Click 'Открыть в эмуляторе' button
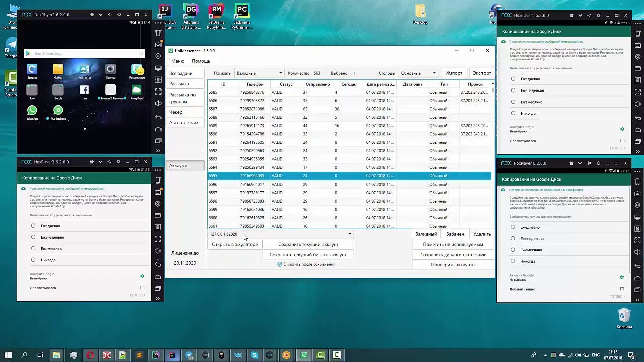 pos(234,244)
